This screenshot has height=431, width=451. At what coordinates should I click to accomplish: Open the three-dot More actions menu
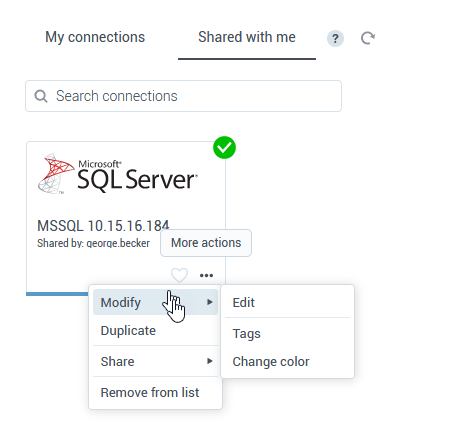pyautogui.click(x=206, y=275)
